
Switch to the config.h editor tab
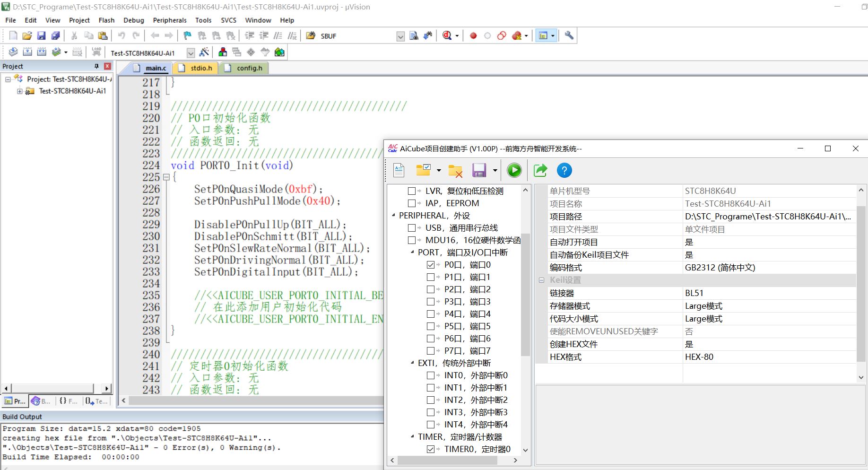tap(245, 68)
